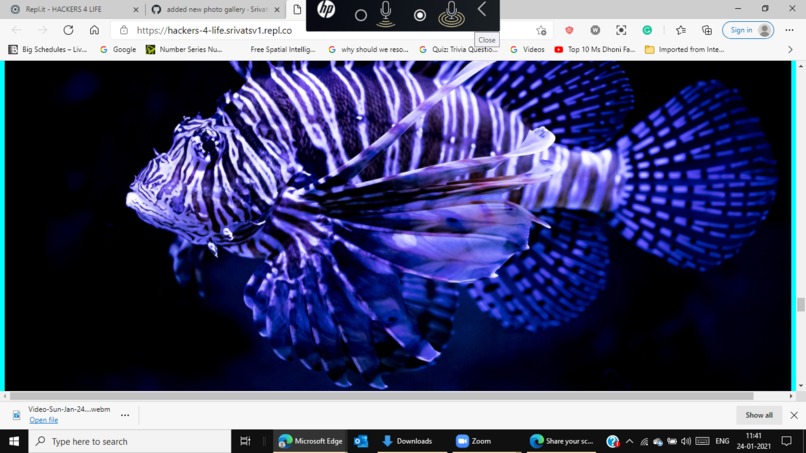Open the red shield ad-blocker extension

click(x=569, y=30)
